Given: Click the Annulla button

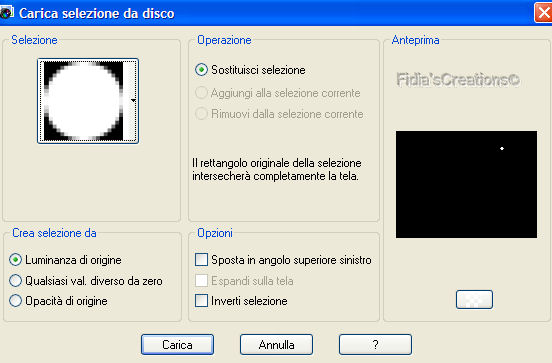Looking at the screenshot, I should coord(276,344).
